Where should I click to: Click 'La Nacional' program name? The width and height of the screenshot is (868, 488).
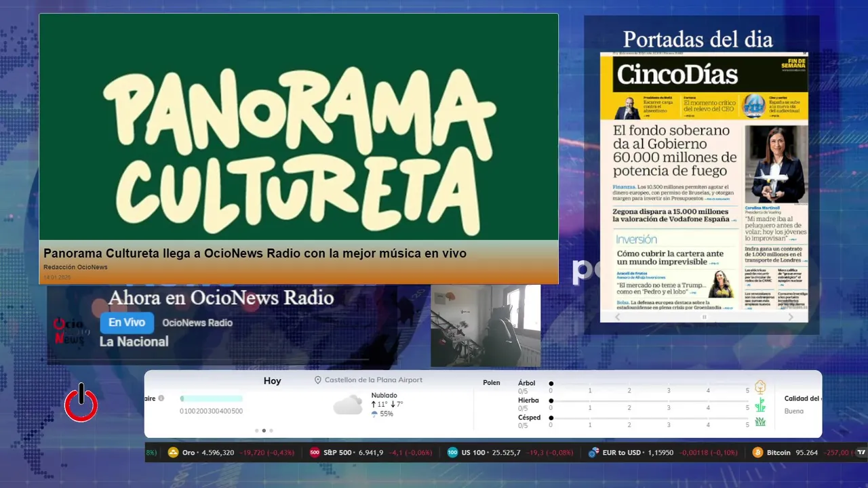(x=134, y=342)
